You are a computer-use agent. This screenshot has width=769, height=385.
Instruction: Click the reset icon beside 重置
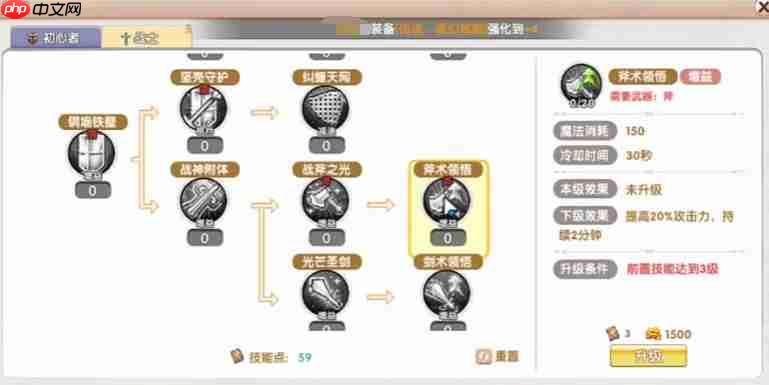tap(484, 357)
